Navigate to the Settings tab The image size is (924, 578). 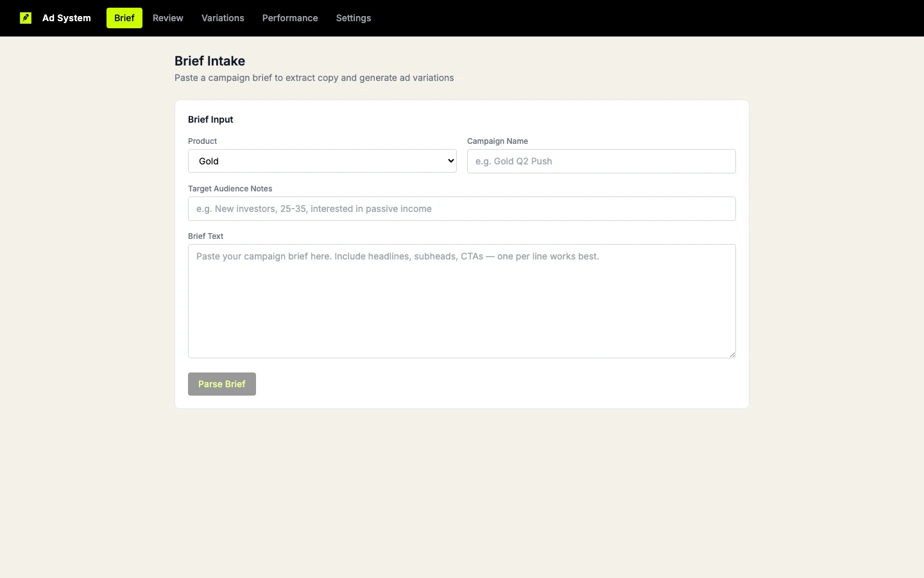tap(354, 18)
